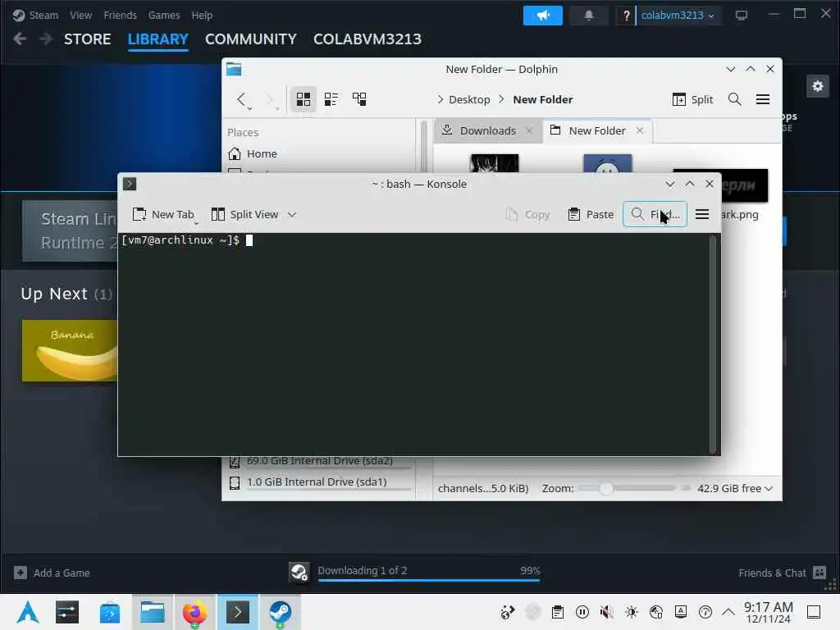Click New Folder in Dolphin breadcrumb path
This screenshot has height=630, width=840.
point(543,99)
